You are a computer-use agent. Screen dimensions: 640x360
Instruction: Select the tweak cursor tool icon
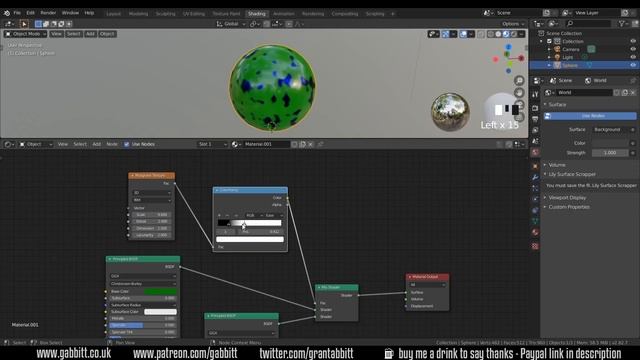coord(24,24)
